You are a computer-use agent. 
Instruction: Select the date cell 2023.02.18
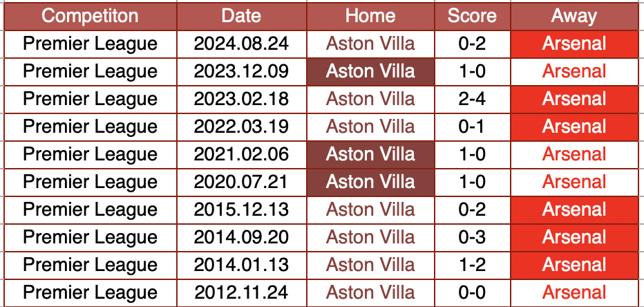point(241,100)
